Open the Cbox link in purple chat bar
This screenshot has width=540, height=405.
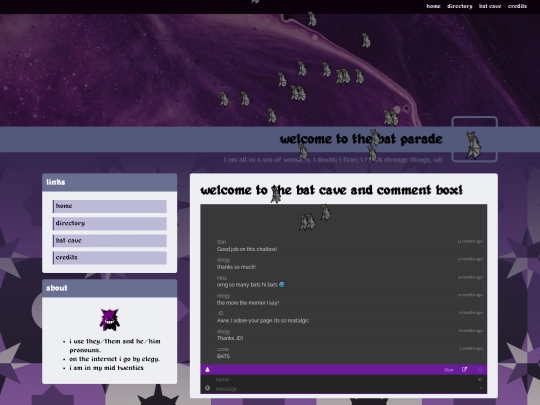pyautogui.click(x=448, y=370)
